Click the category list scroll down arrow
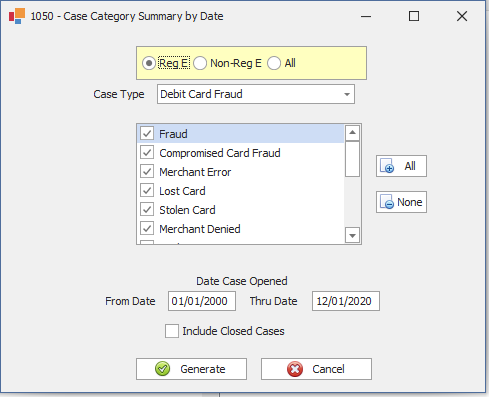489x397 pixels. point(352,236)
